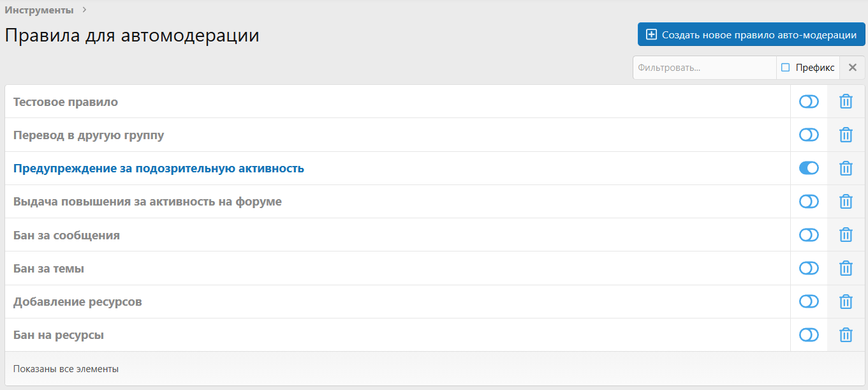This screenshot has height=390, width=868.
Task: Delete 'Предупреждение за подозрительную активность' with trash icon
Action: (x=846, y=169)
